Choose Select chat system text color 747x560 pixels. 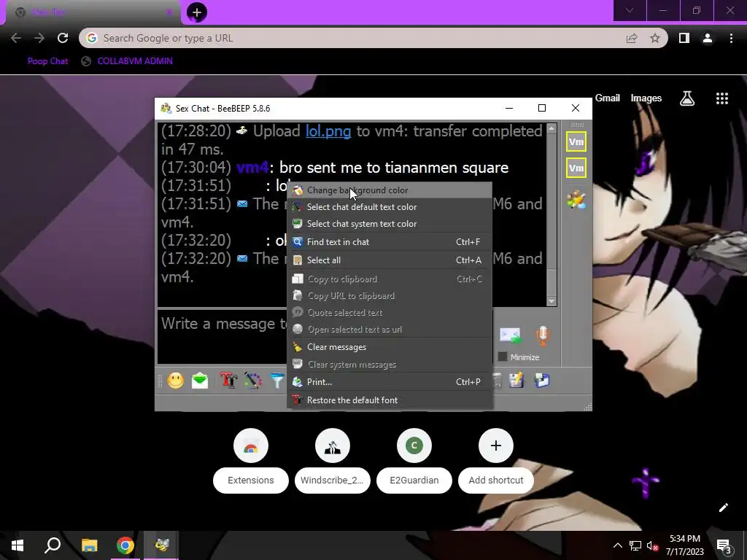pyautogui.click(x=390, y=223)
